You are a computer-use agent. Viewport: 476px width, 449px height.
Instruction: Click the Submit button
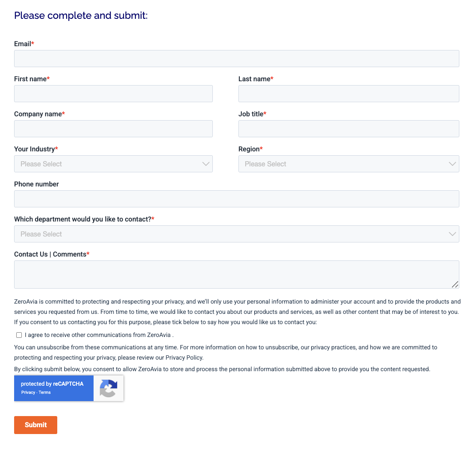(35, 425)
